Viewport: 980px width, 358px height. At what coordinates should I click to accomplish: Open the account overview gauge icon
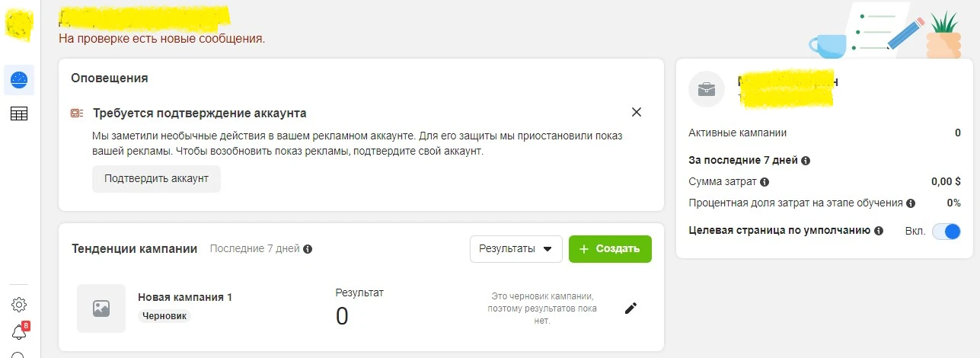point(19,79)
